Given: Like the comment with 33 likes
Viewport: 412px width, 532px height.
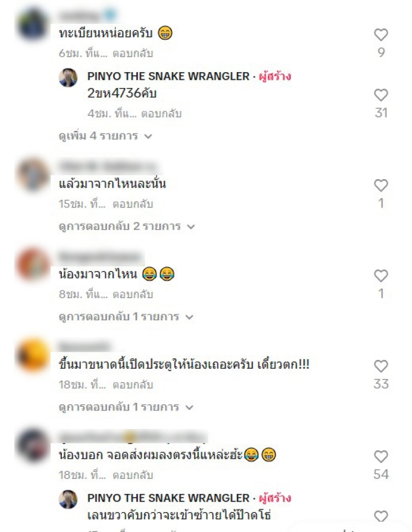Looking at the screenshot, I should [x=381, y=367].
